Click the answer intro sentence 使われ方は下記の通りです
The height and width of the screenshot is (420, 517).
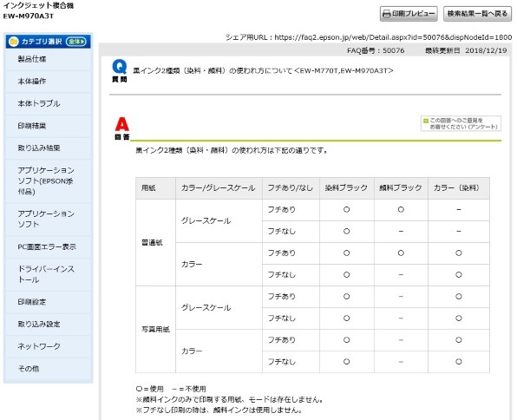[x=232, y=150]
